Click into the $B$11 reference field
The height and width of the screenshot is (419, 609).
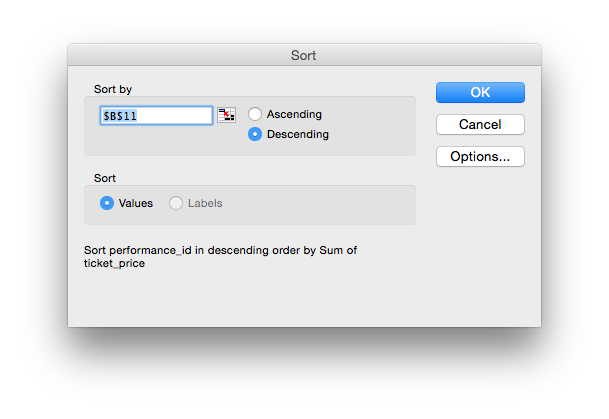(156, 116)
